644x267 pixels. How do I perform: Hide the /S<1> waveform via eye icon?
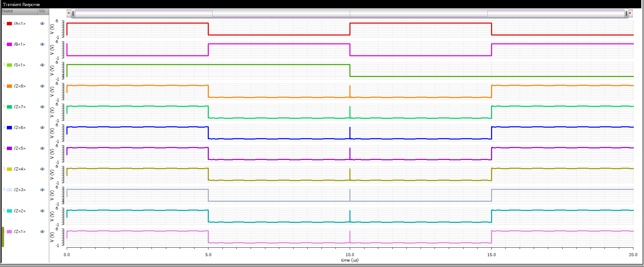pos(42,65)
